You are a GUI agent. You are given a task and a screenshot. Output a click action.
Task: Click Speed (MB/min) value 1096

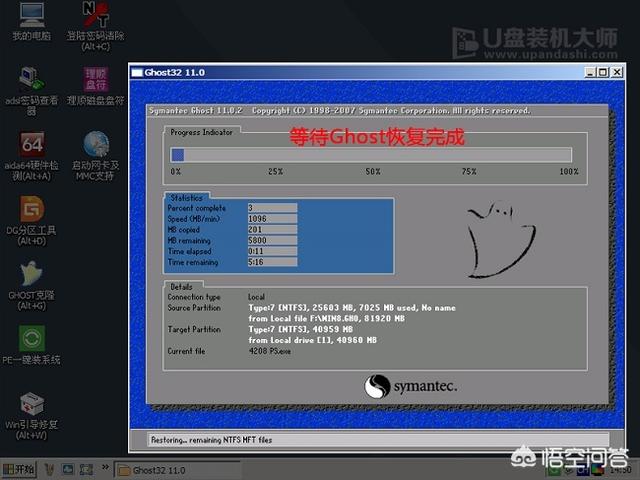pos(272,219)
